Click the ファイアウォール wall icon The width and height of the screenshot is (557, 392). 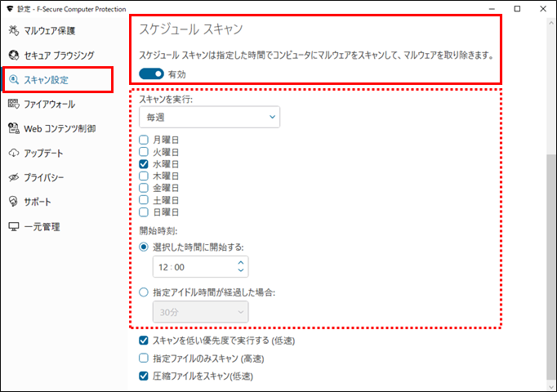(x=14, y=104)
